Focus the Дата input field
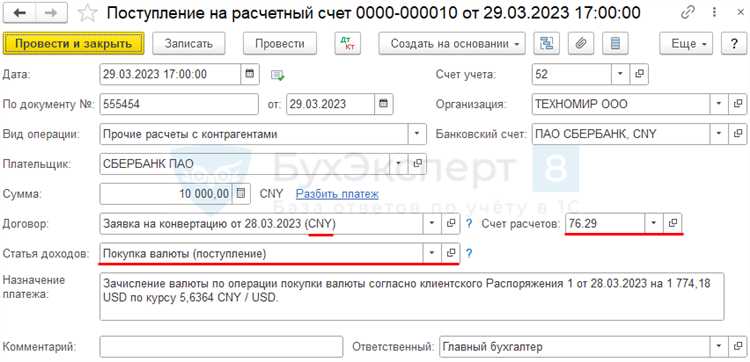750x362 pixels. click(170, 74)
